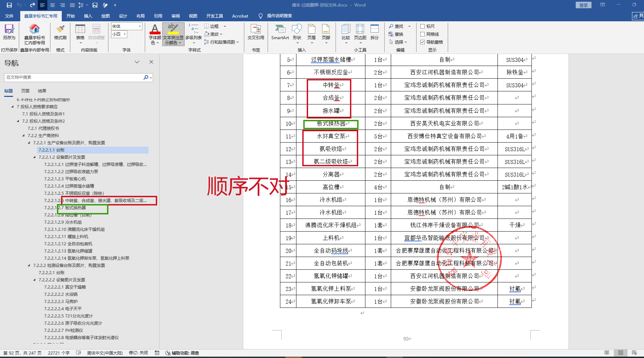Switch to the 审阅 Review ribbon tab
The height and width of the screenshot is (358, 644).
click(x=176, y=16)
